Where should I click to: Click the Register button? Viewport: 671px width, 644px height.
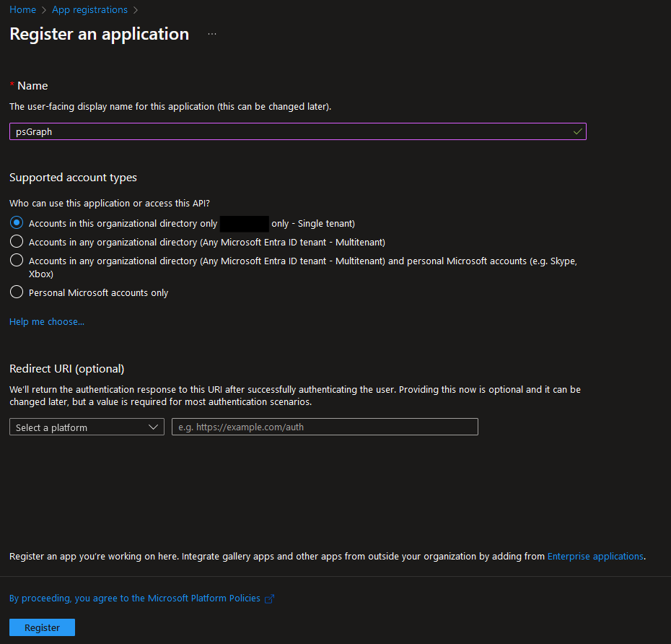pos(42,627)
